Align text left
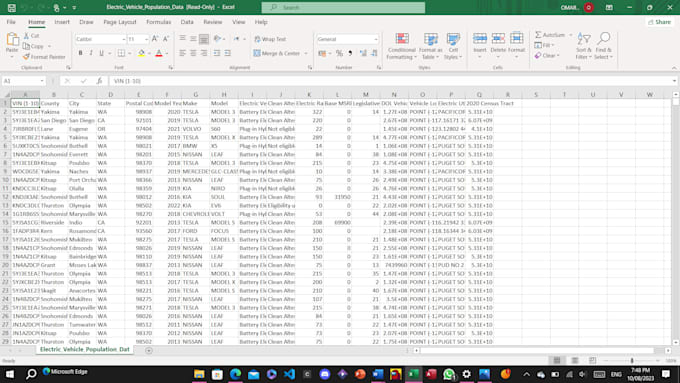The width and height of the screenshot is (680, 383). [x=183, y=53]
